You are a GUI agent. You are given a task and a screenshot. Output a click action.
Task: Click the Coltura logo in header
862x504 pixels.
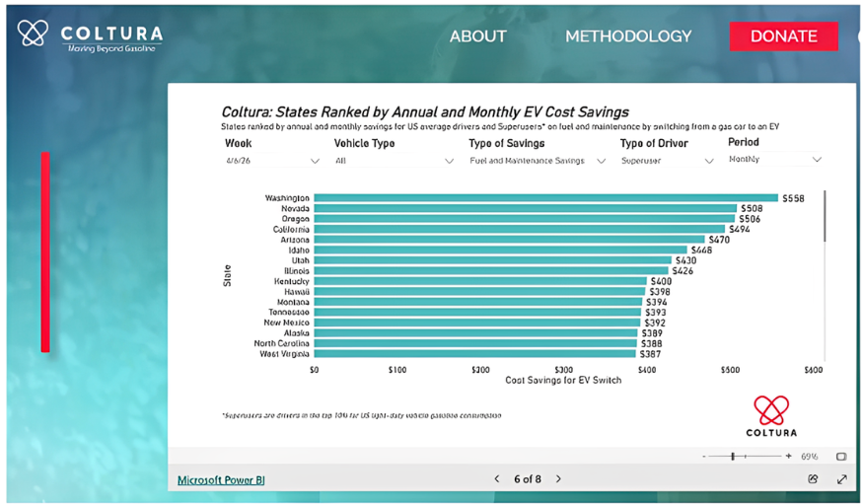coord(90,35)
